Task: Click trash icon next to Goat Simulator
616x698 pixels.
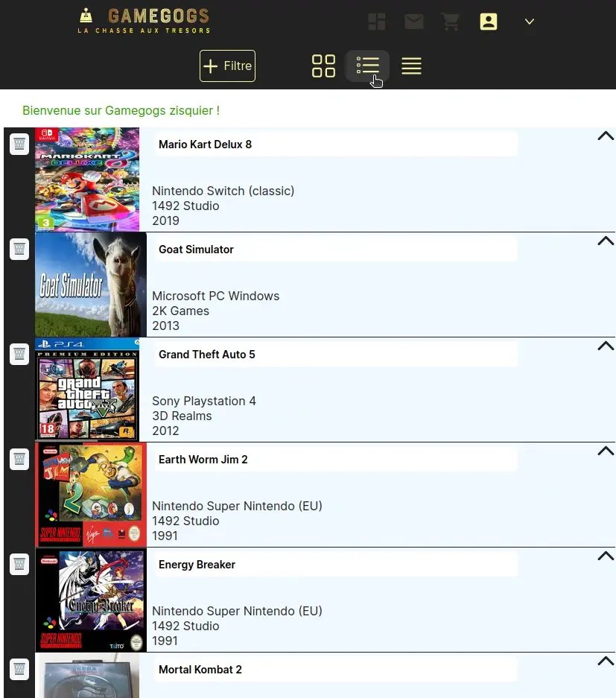Action: click(x=19, y=250)
